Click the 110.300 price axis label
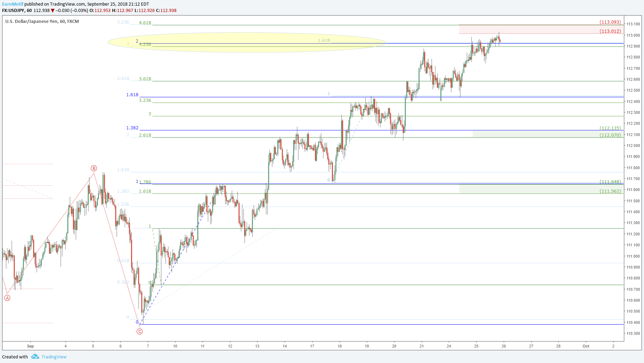The image size is (644, 363). (x=633, y=333)
